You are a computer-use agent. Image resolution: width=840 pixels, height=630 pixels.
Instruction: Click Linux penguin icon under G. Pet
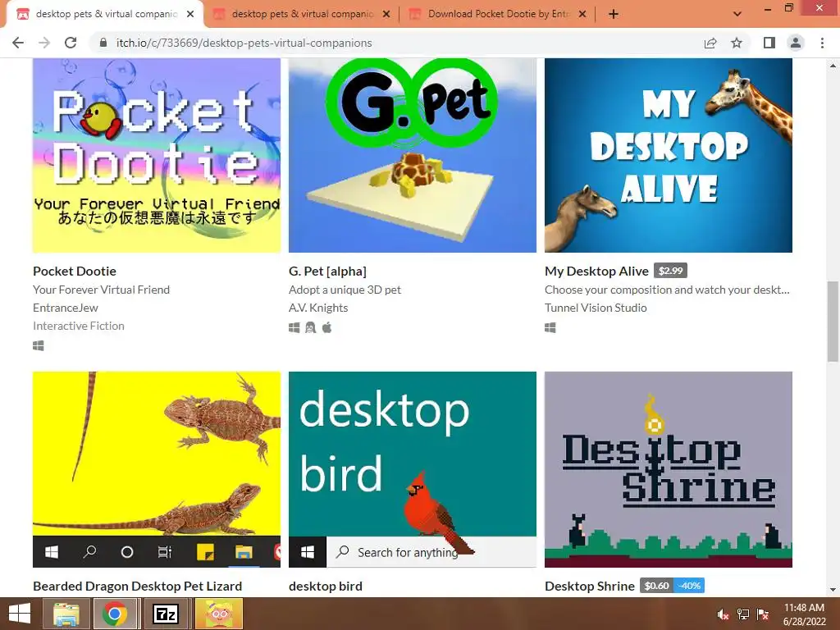[x=310, y=327]
